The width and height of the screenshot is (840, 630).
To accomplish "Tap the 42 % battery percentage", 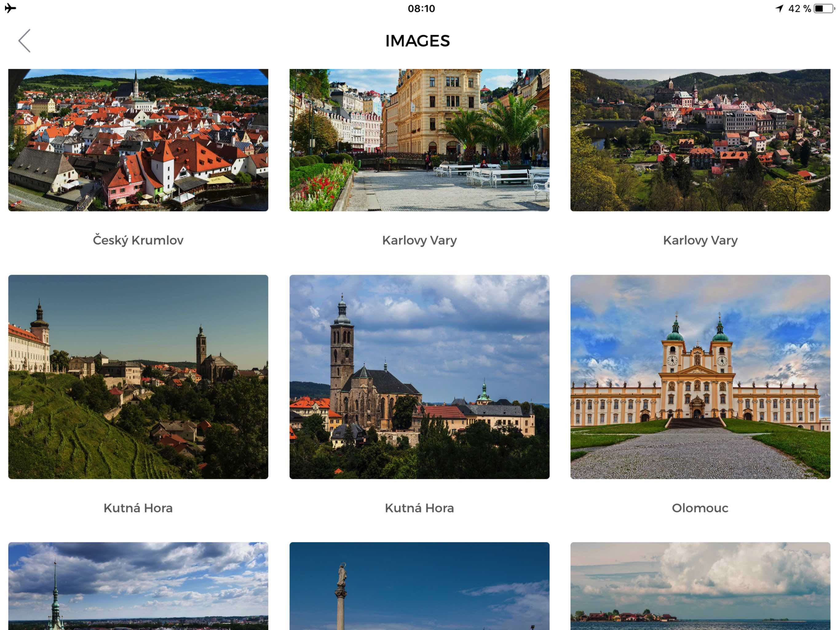I will coord(799,8).
